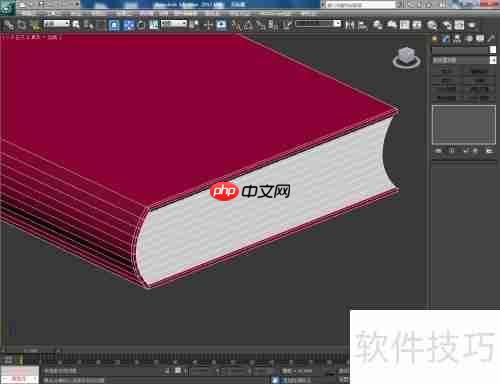Image resolution: width=500 pixels, height=384 pixels.
Task: Open Edit Named Selection Sets
Action: click(287, 25)
